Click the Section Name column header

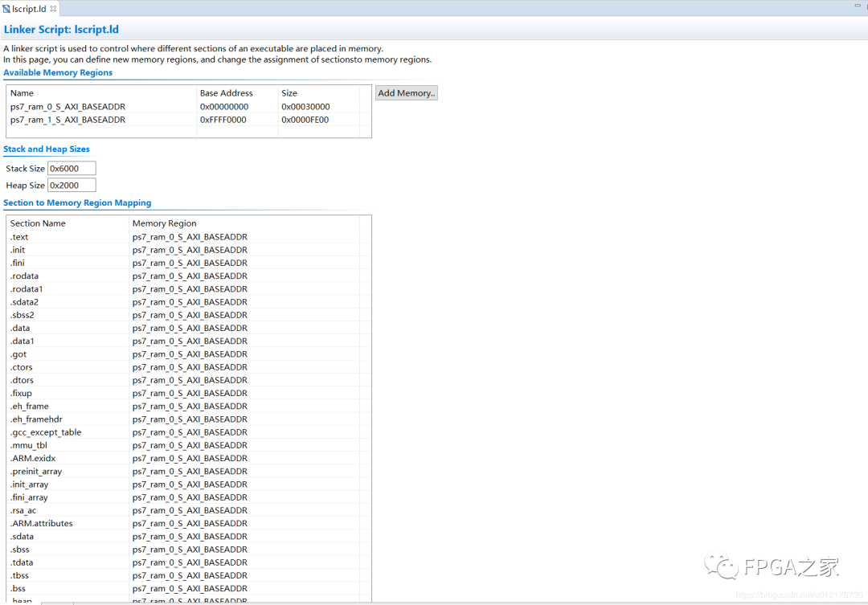[x=38, y=223]
